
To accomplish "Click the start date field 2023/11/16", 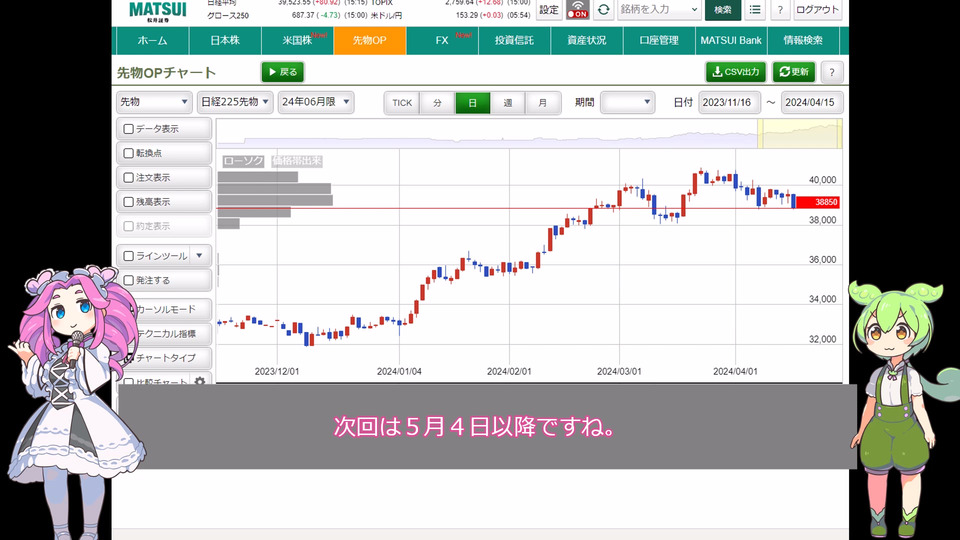I will click(729, 102).
